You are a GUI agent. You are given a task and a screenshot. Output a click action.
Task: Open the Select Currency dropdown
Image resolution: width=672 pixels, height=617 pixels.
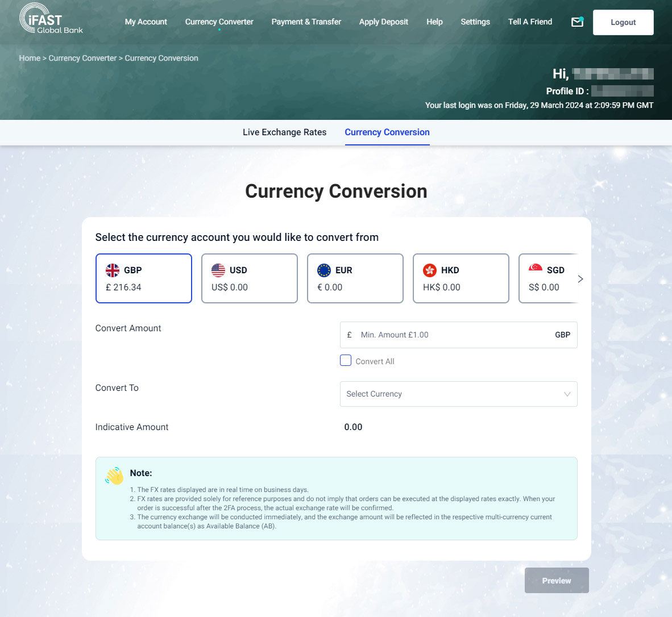(x=458, y=394)
